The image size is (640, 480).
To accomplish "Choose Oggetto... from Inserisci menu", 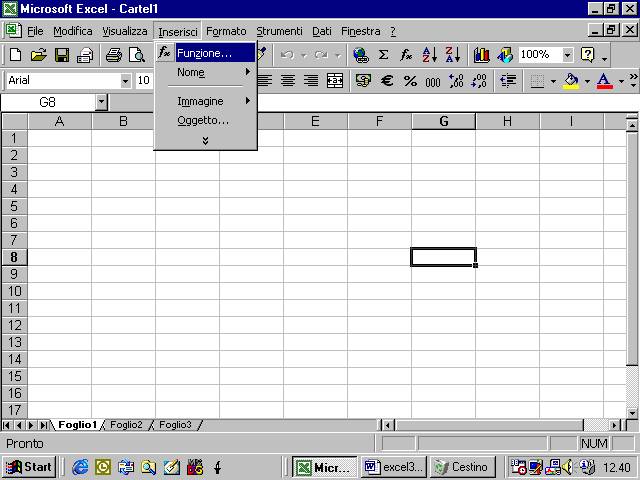I will (205, 120).
